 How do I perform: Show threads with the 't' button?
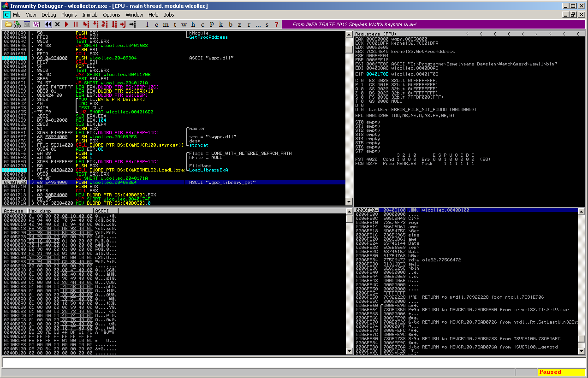click(x=175, y=24)
